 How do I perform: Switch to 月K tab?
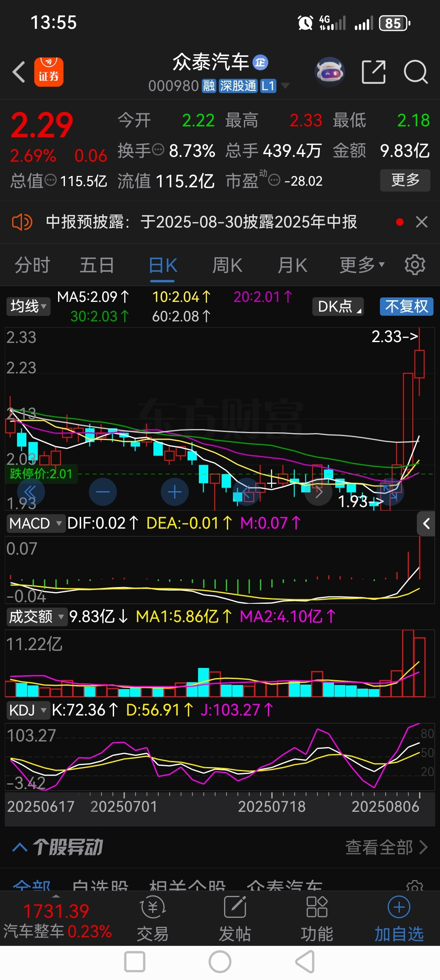point(292,265)
